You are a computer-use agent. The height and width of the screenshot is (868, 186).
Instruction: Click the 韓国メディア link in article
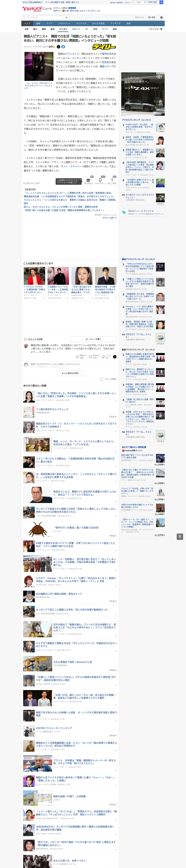click(x=106, y=66)
